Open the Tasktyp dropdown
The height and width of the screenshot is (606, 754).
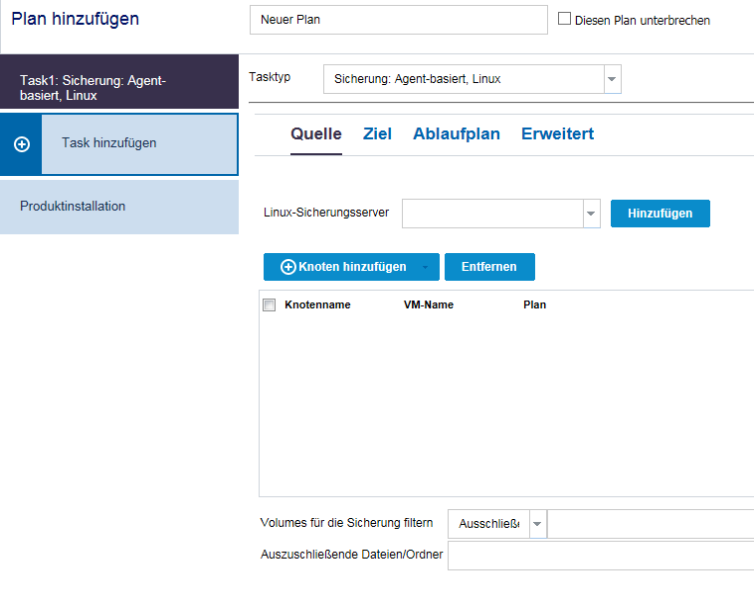[612, 79]
